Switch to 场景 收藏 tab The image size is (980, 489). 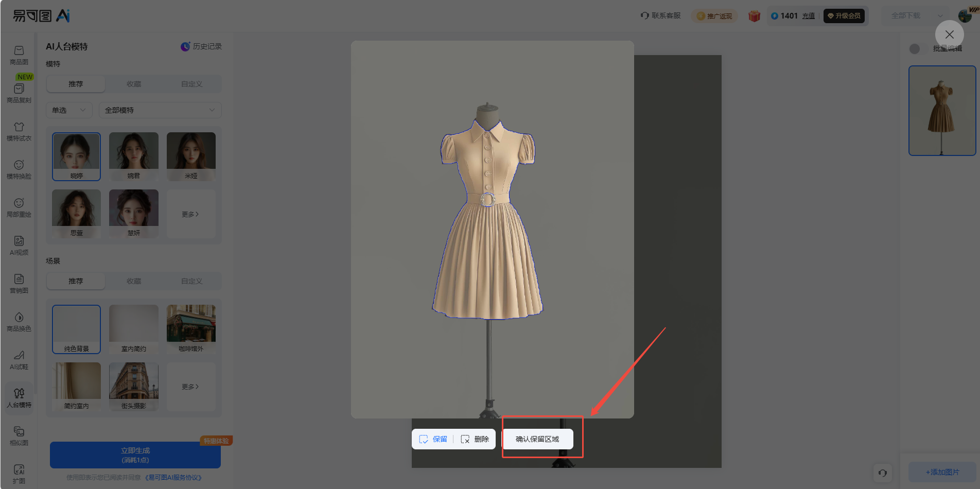pos(134,281)
